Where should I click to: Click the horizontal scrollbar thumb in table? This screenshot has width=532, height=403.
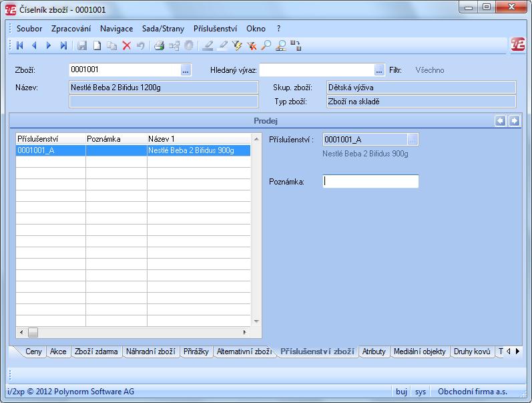click(x=33, y=332)
